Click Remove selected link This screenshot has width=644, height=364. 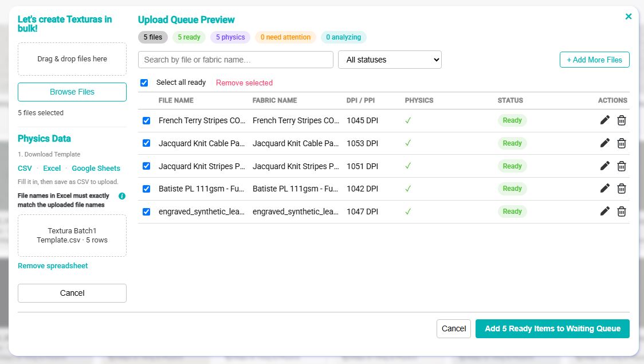tap(245, 83)
